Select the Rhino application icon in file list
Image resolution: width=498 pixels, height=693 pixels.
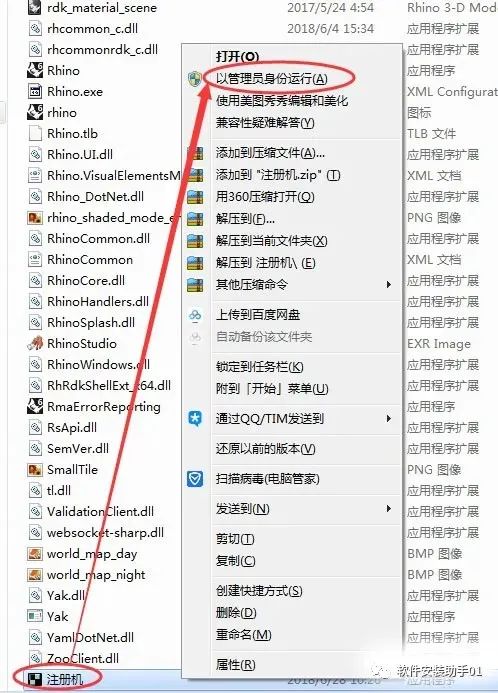coord(35,71)
